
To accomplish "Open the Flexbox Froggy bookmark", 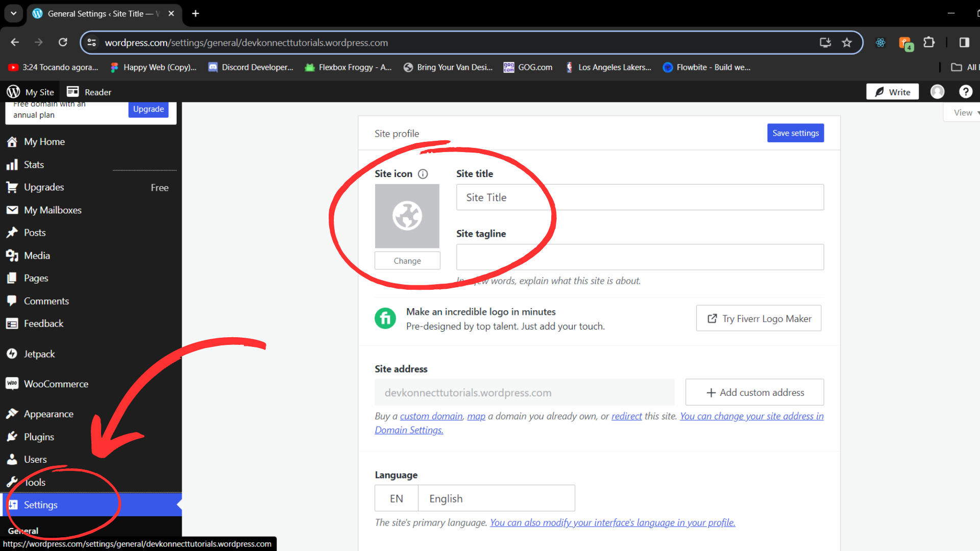I will tap(348, 67).
